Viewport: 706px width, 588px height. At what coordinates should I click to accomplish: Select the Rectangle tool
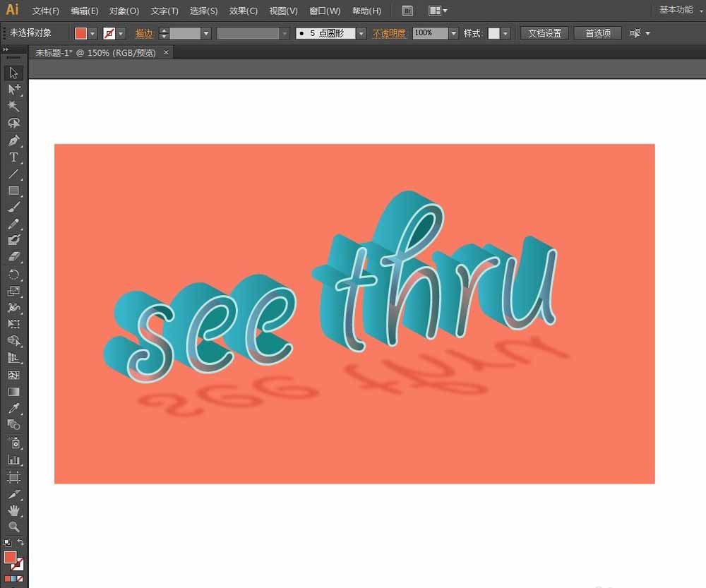point(13,191)
